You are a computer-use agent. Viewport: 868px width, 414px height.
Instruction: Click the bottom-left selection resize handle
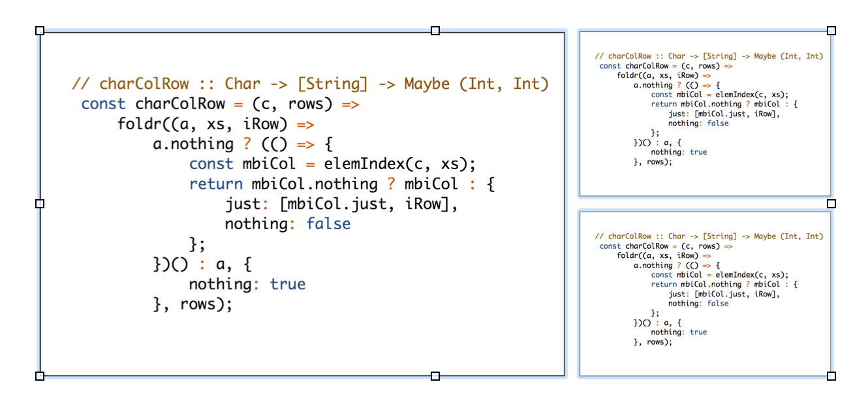coord(40,376)
